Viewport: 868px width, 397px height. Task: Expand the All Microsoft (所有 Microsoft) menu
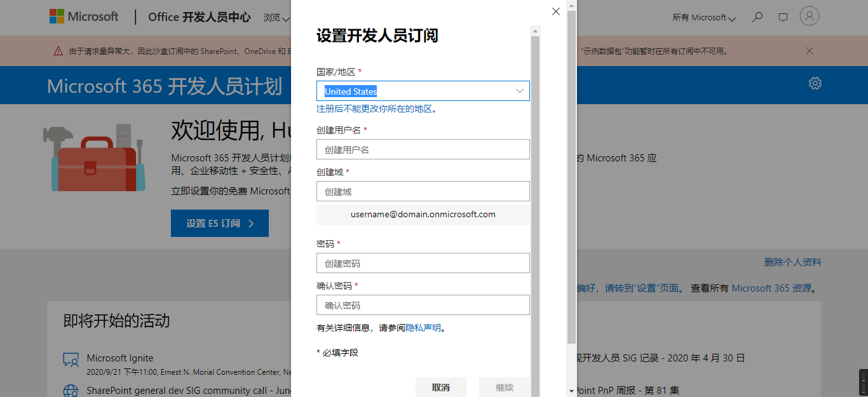click(x=704, y=18)
